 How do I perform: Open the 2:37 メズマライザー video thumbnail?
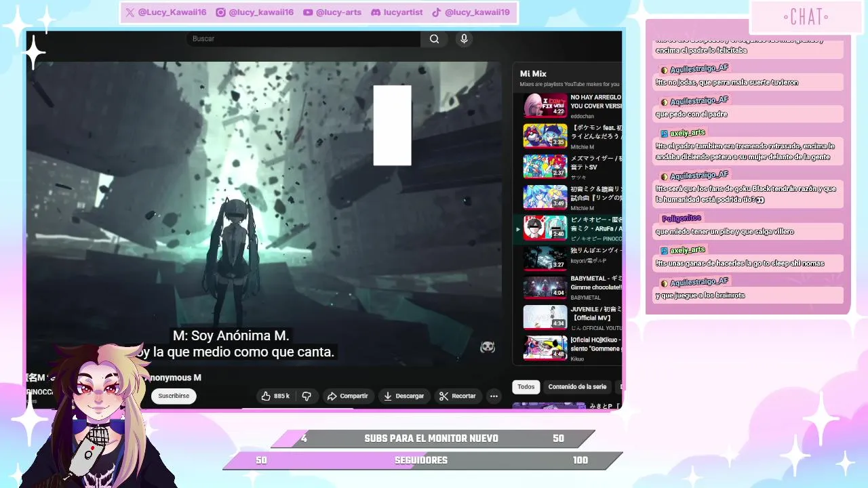click(545, 166)
